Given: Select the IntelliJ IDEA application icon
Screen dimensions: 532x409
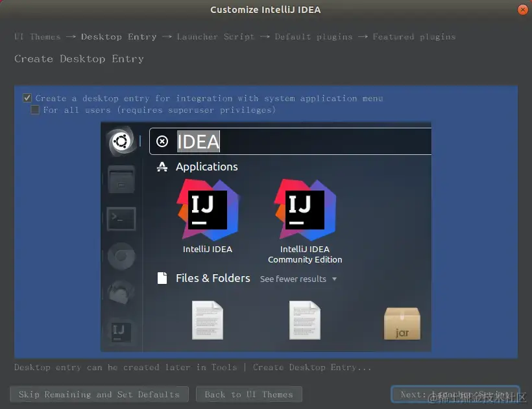Looking at the screenshot, I should tap(208, 210).
